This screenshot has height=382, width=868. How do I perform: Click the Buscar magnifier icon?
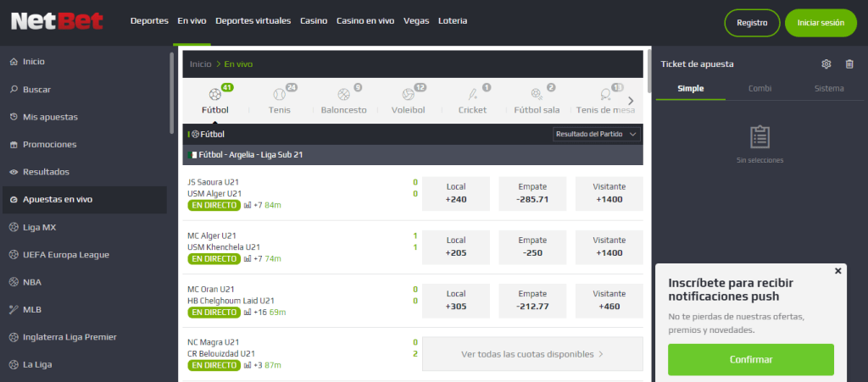(x=14, y=89)
